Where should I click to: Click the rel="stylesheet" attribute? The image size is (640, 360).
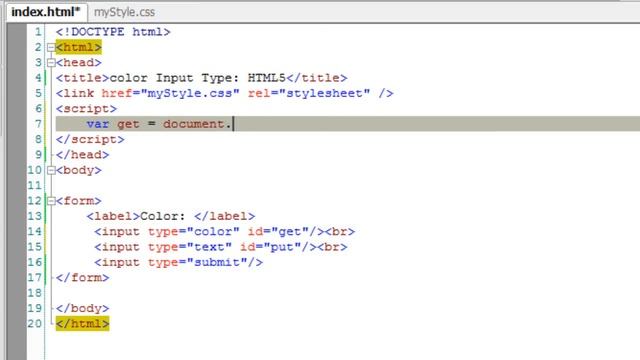click(309, 93)
